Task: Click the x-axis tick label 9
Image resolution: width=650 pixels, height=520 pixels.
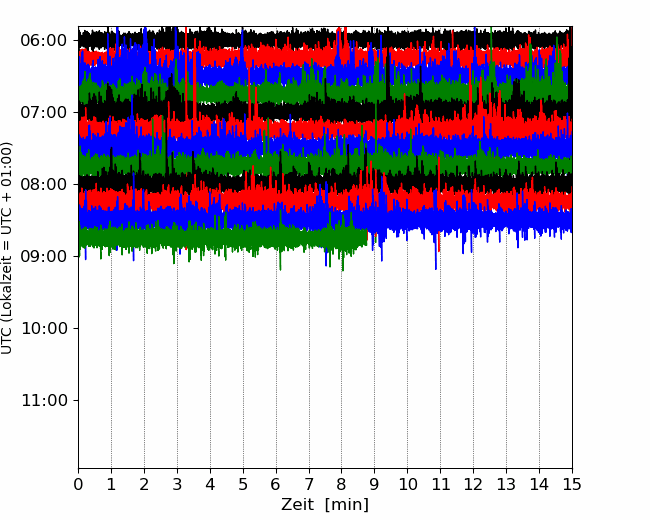Action: (x=375, y=484)
